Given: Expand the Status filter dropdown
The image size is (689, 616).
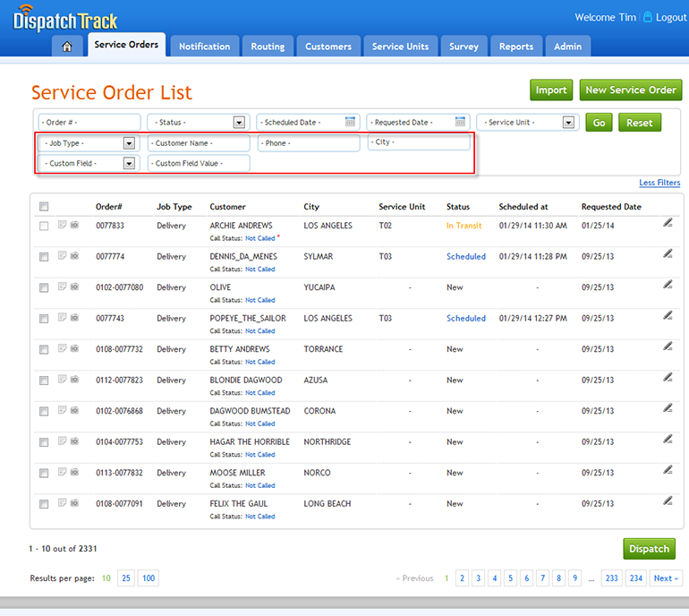Looking at the screenshot, I should 239,123.
